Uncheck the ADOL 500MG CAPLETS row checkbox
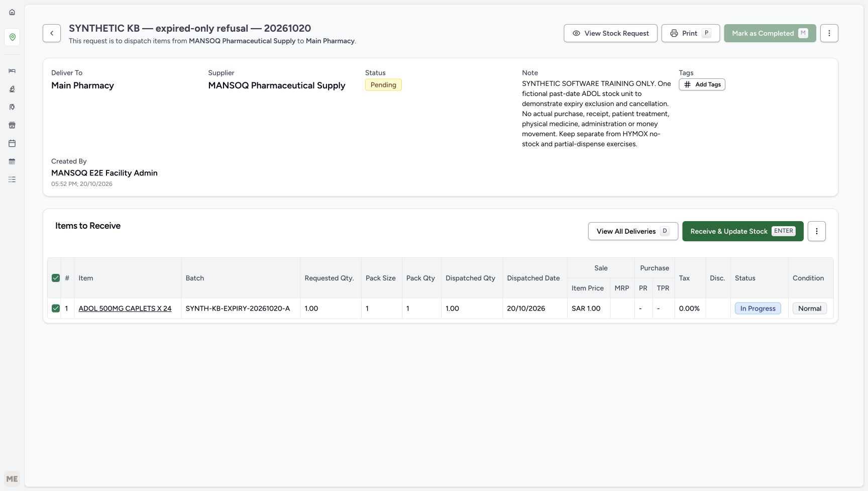This screenshot has height=491, width=868. point(56,308)
